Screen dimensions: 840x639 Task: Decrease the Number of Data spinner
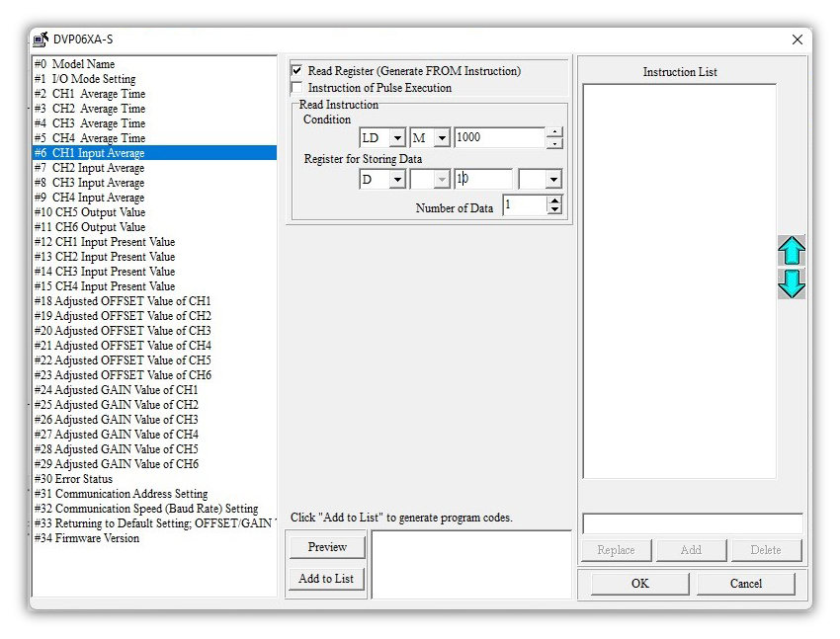554,210
